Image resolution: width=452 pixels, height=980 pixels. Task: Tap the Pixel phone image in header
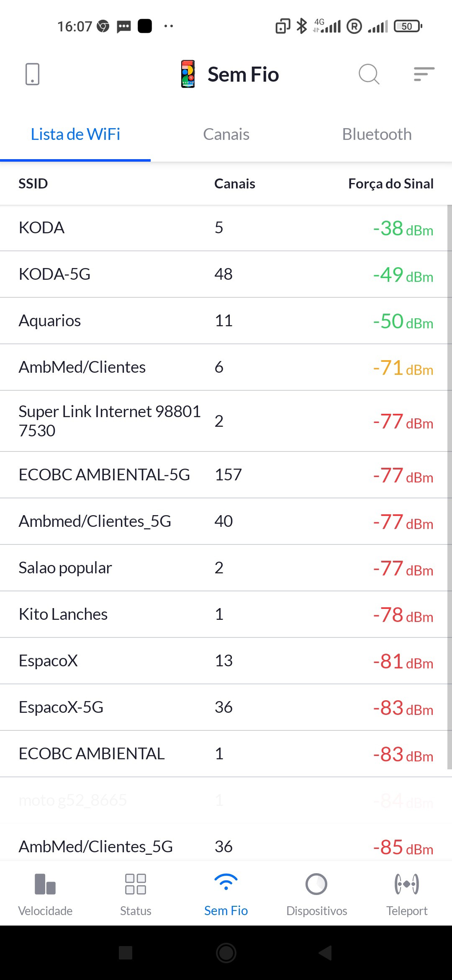point(188,74)
